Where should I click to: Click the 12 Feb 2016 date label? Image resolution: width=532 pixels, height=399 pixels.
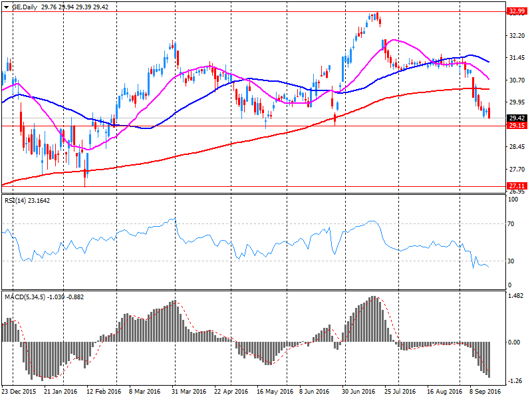point(104,391)
